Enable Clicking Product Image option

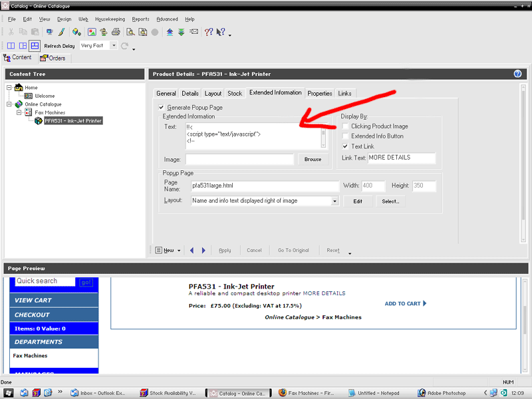point(345,126)
